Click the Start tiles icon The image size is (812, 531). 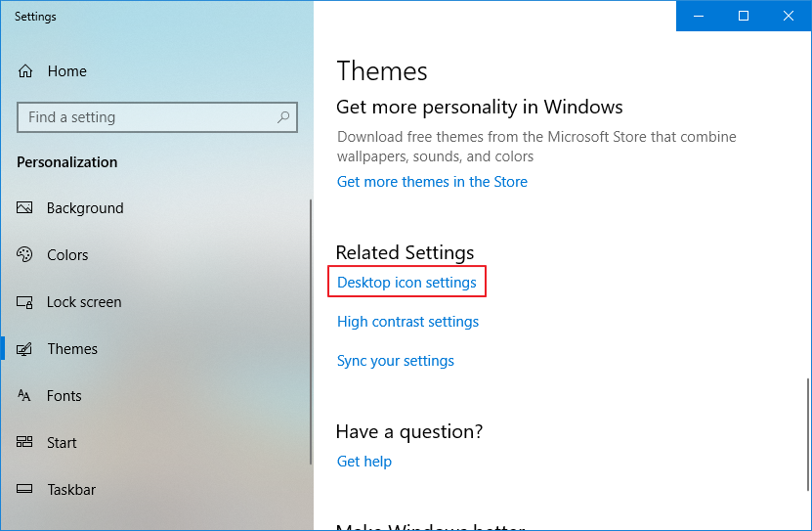point(25,443)
